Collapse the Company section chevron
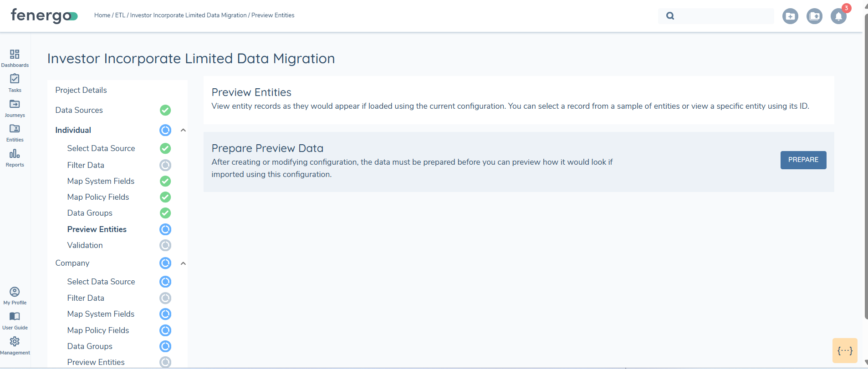The width and height of the screenshot is (868, 369). pos(183,263)
